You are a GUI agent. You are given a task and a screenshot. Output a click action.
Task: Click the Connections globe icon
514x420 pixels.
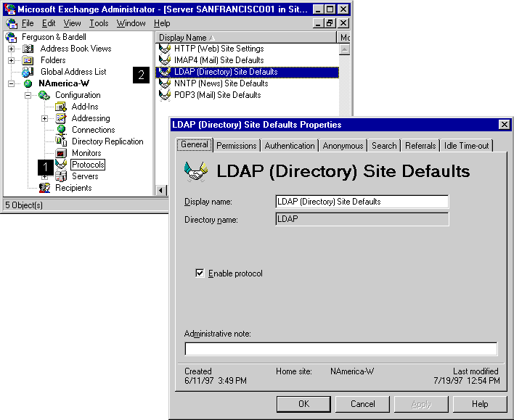coord(61,130)
